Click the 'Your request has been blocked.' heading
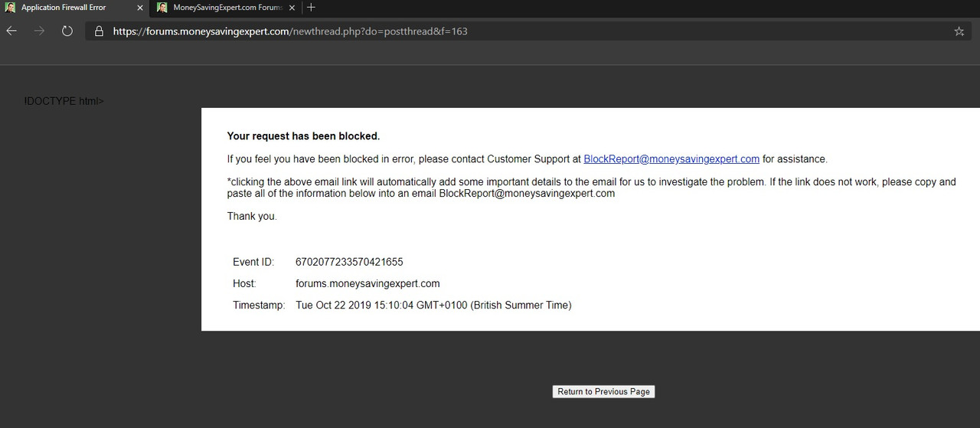 pyautogui.click(x=303, y=136)
